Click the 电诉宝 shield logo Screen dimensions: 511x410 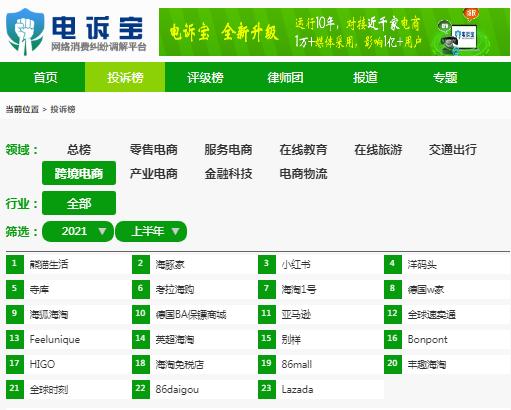click(25, 32)
